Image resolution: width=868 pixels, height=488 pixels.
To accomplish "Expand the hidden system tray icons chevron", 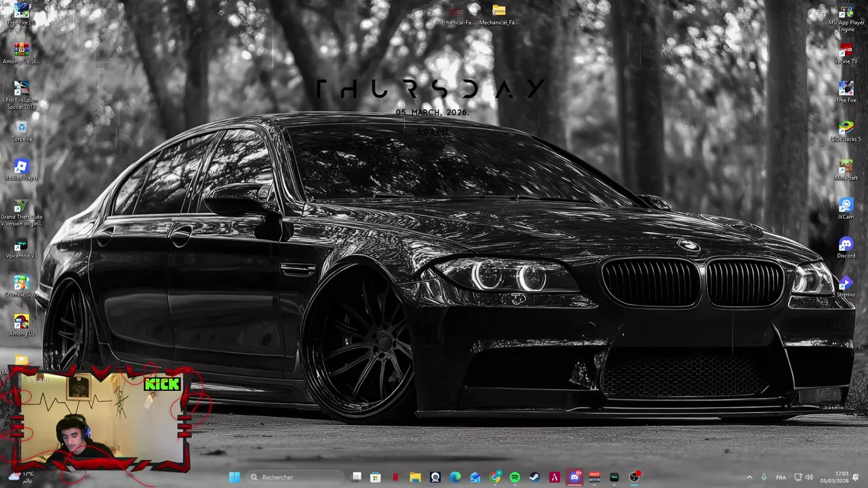I will (749, 477).
